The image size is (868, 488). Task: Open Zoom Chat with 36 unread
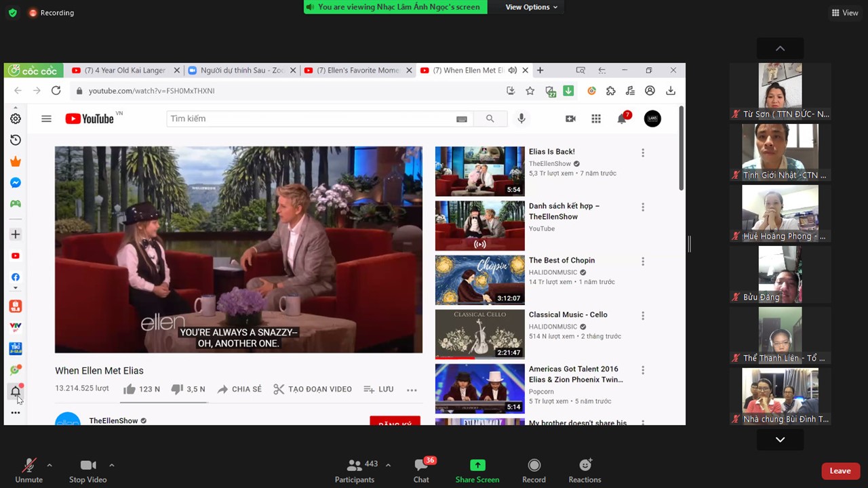tap(421, 472)
